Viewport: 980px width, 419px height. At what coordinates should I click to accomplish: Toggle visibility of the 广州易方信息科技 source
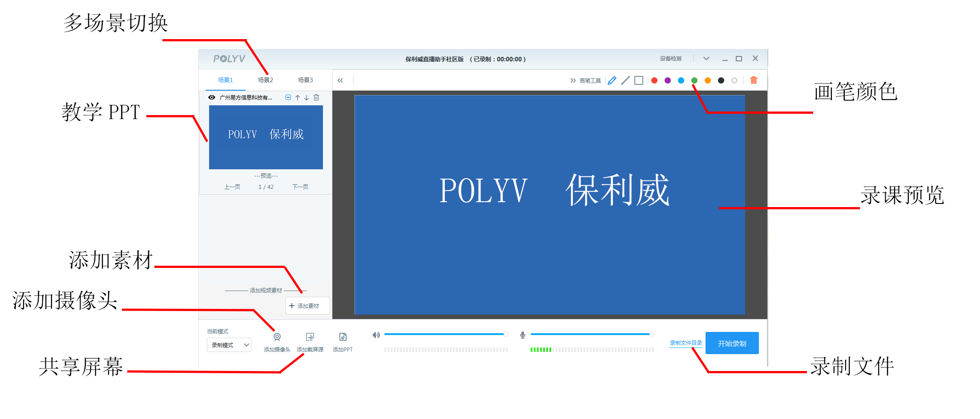(212, 98)
